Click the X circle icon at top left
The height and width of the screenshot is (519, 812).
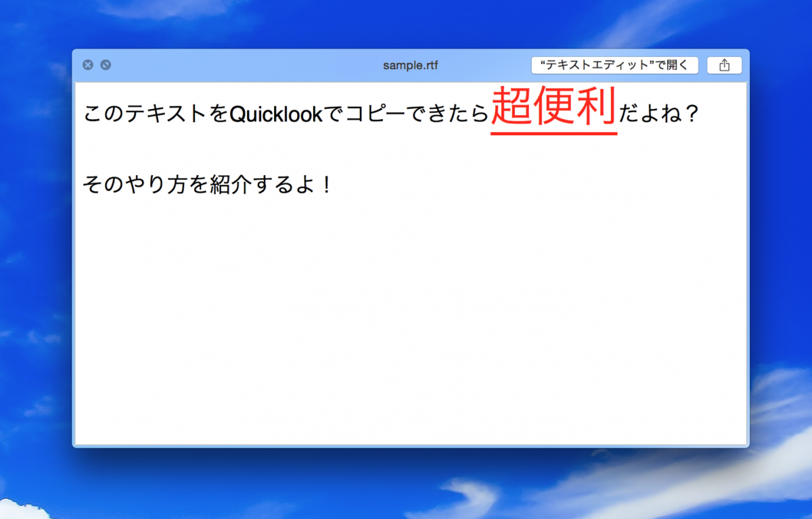(87, 64)
